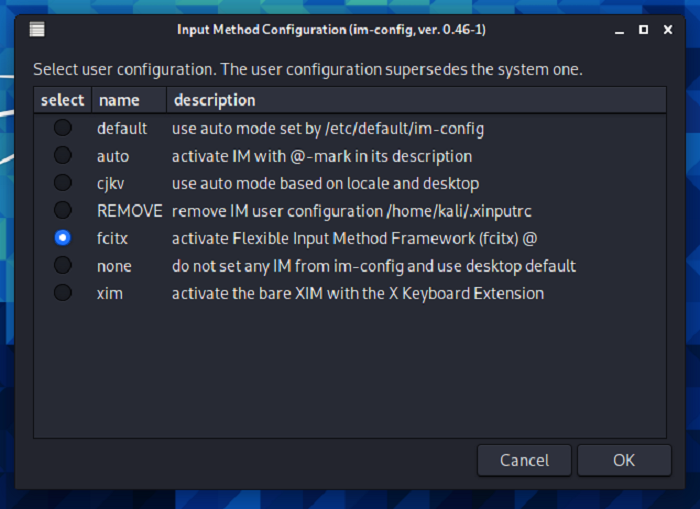Open the window menu icon in title bar
This screenshot has width=700, height=509.
point(37,29)
